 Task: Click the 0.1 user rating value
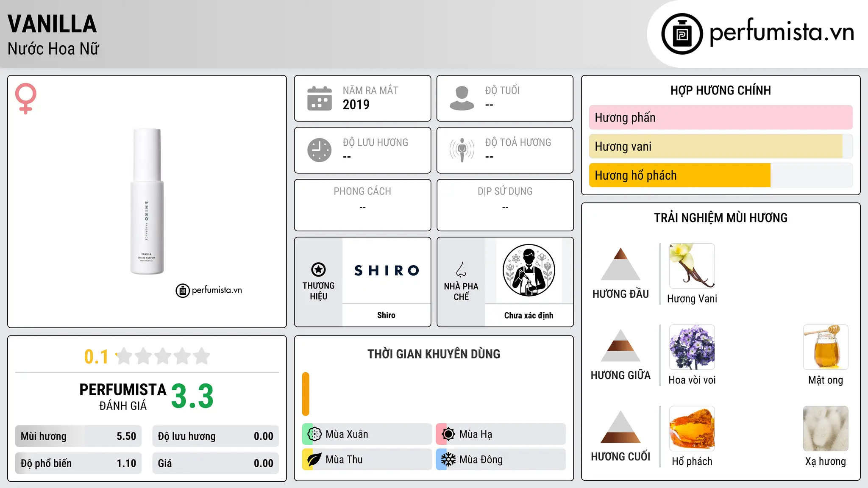click(x=96, y=357)
